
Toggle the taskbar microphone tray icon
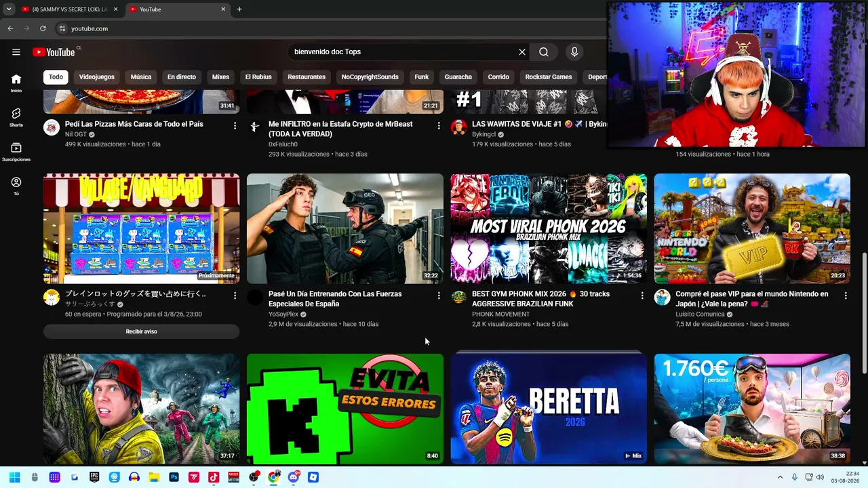[795, 477]
